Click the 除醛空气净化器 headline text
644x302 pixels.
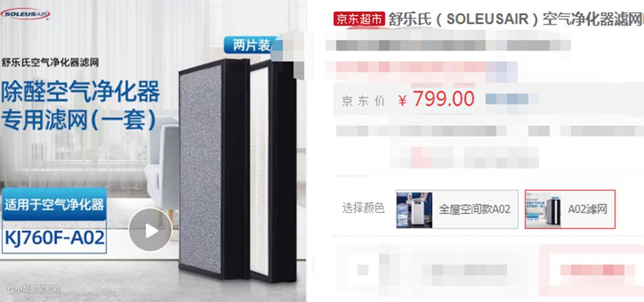[80, 92]
